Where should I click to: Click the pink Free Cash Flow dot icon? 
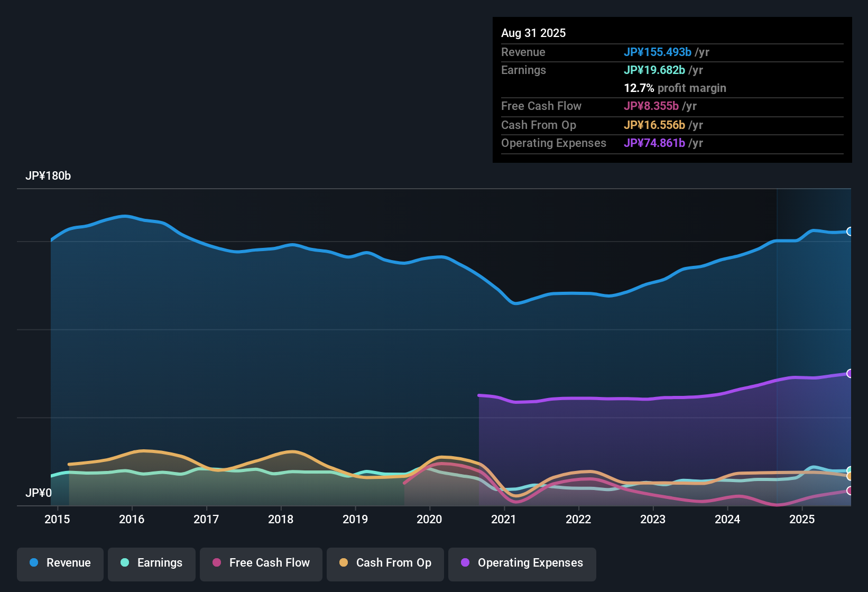click(x=216, y=563)
